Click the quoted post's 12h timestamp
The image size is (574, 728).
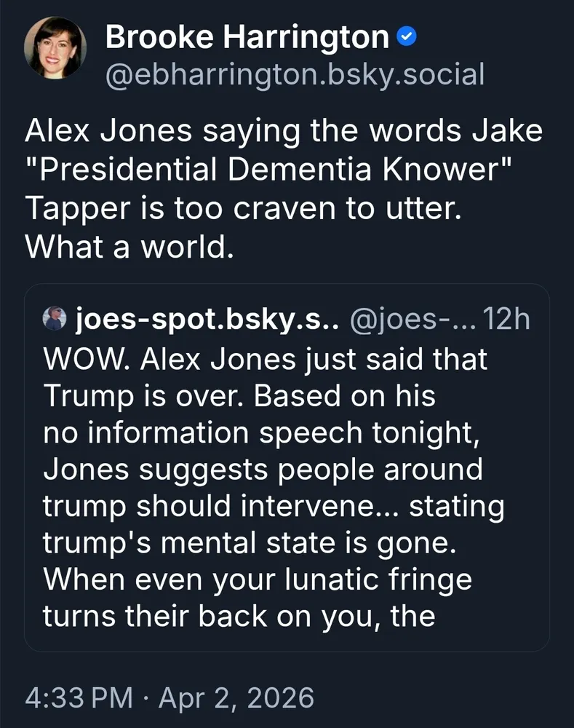tap(507, 318)
